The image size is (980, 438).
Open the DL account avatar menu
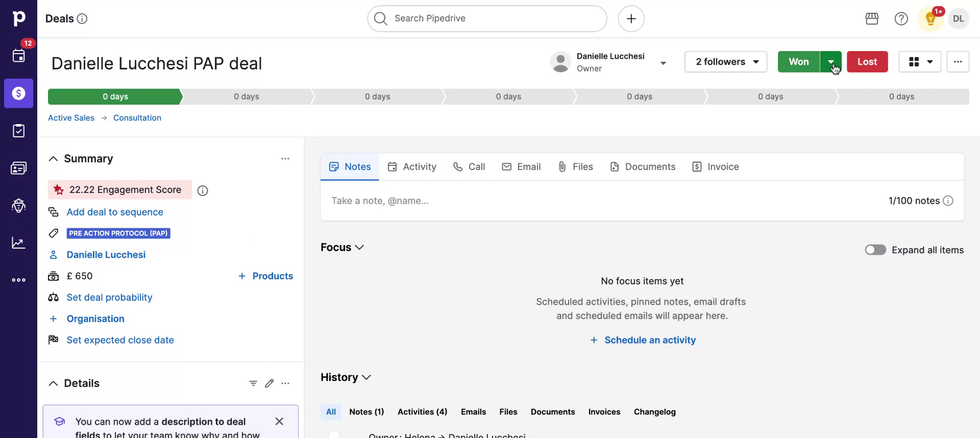[x=958, y=19]
